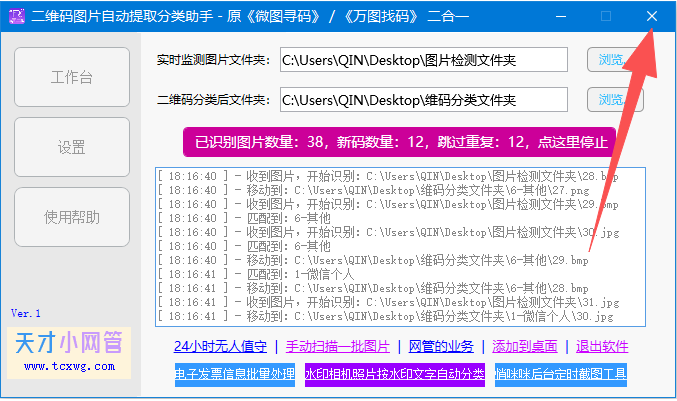Click the 添加到桌面 link

pyautogui.click(x=525, y=347)
